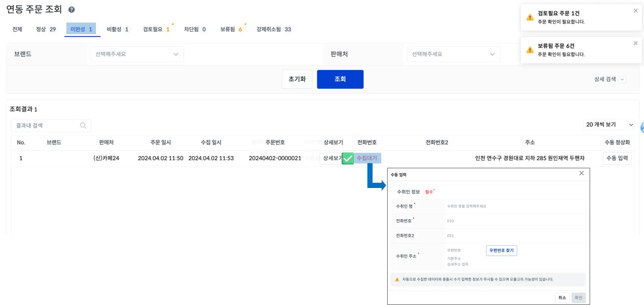
Task: Click 수동 입력 button in the order row
Action: click(x=617, y=158)
